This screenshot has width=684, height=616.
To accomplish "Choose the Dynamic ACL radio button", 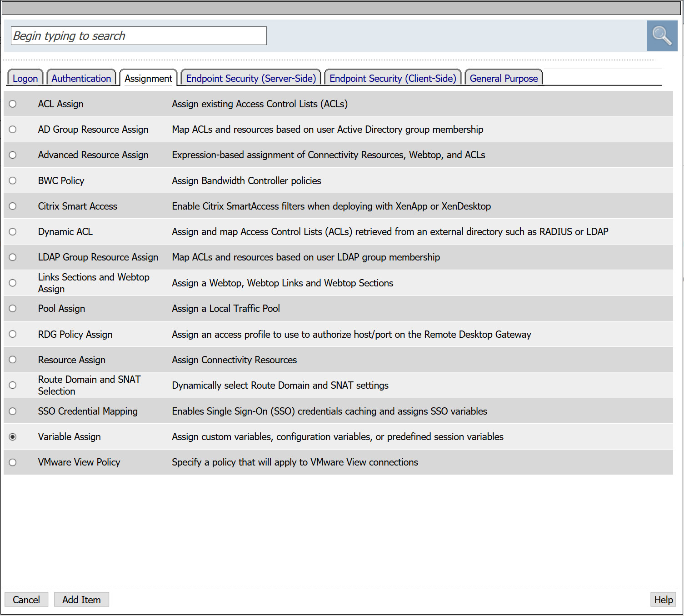I will [x=13, y=232].
